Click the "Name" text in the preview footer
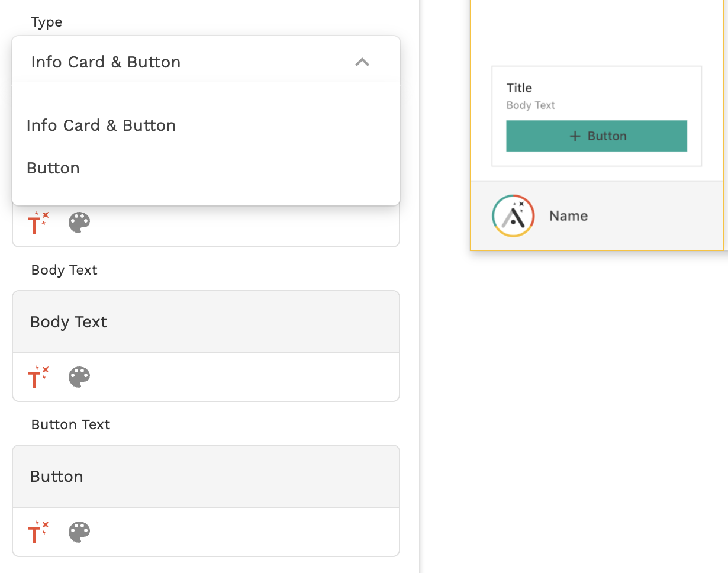 pyautogui.click(x=568, y=216)
